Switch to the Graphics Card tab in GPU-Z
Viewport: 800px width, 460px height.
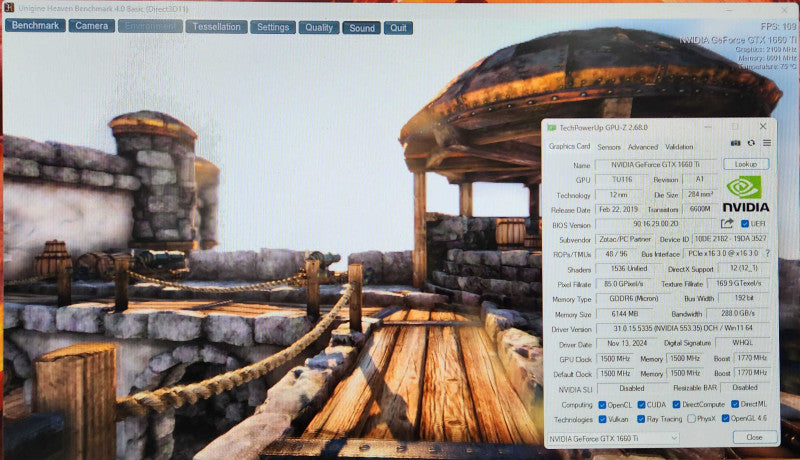(569, 146)
